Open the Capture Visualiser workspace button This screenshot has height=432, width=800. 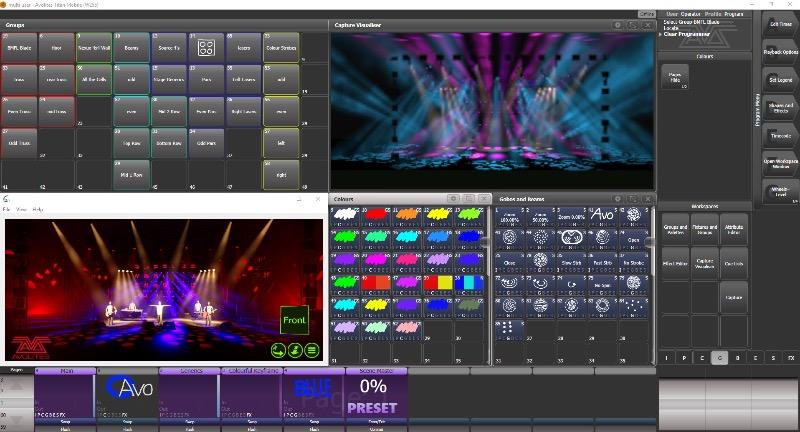(x=705, y=264)
